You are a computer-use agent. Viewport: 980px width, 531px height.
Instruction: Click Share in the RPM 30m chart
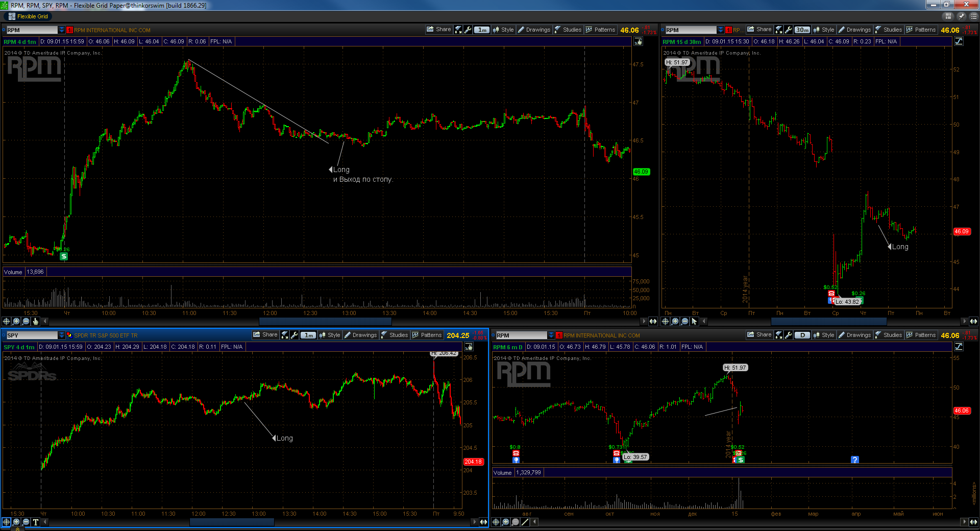click(x=759, y=30)
